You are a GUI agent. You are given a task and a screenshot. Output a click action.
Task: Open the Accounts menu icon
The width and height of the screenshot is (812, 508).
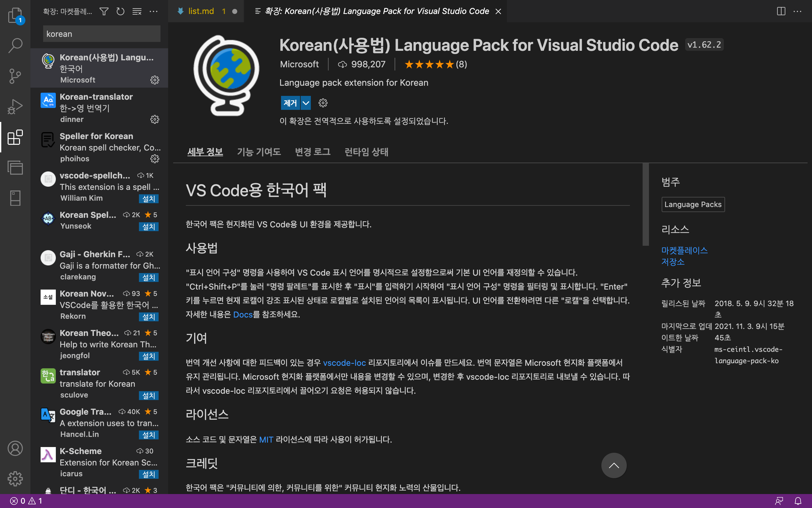(x=15, y=448)
